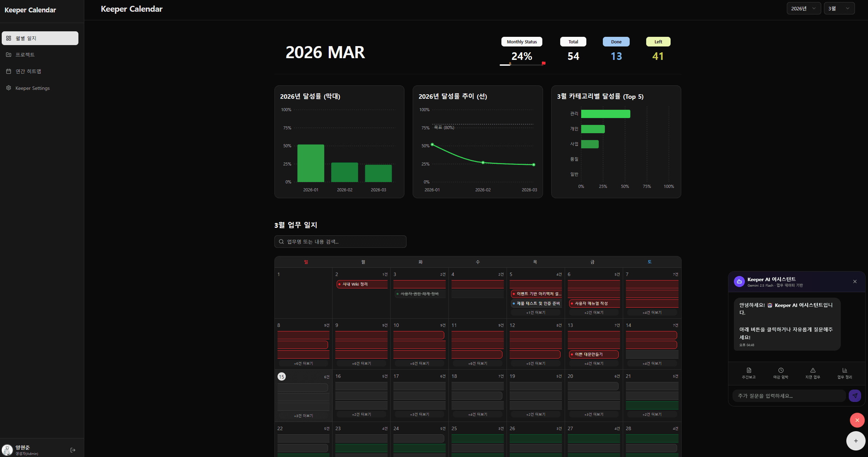Open the 3월 month dropdown
868x457 pixels.
(839, 9)
